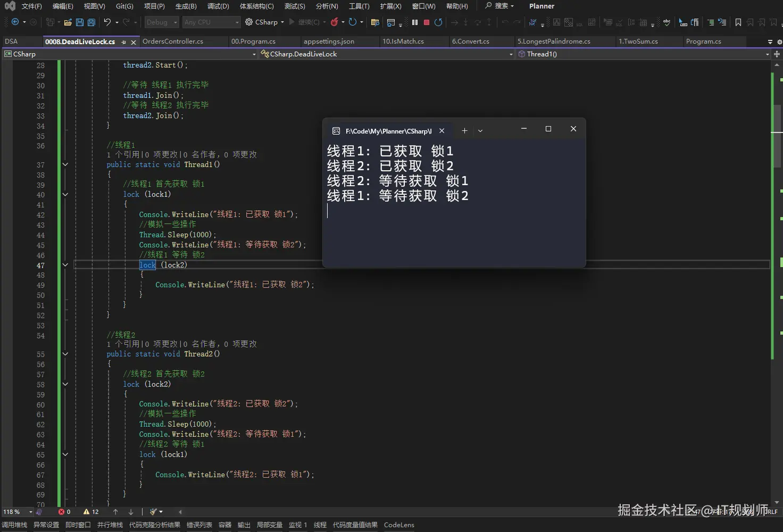Stop debugging with the red square
Screen dimensions: 783x532
(x=427, y=22)
